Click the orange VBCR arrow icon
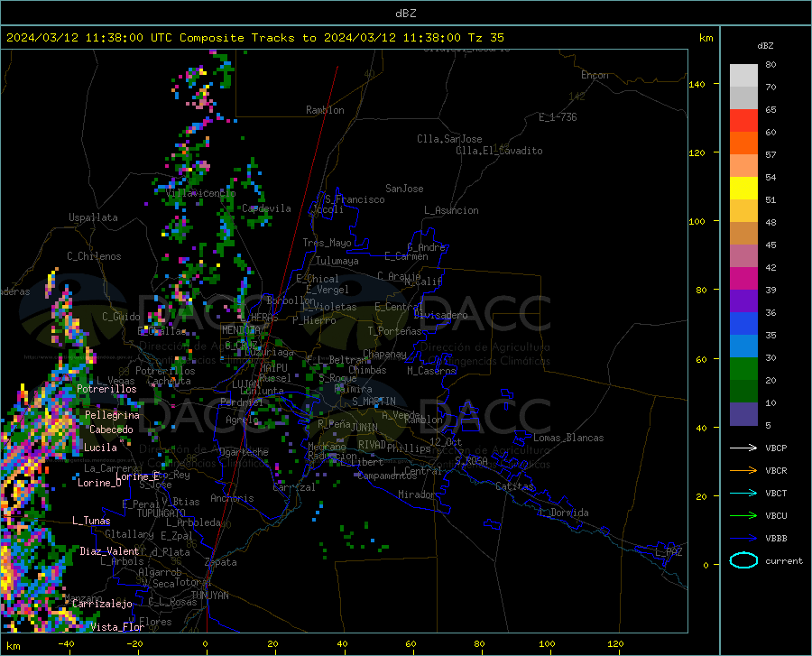The width and height of the screenshot is (812, 656). [743, 471]
